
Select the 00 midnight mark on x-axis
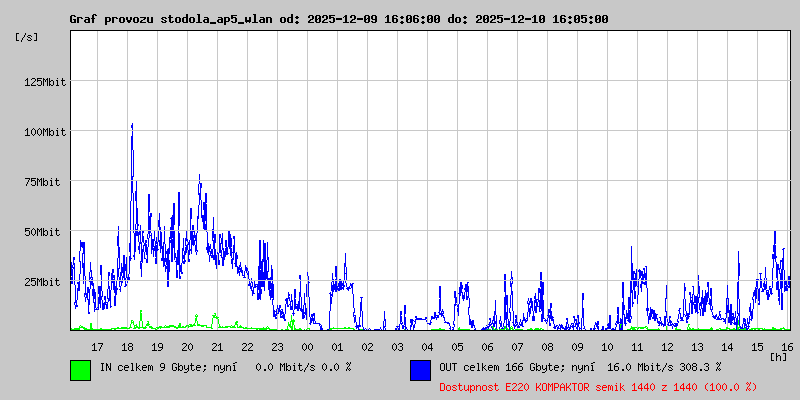[307, 346]
